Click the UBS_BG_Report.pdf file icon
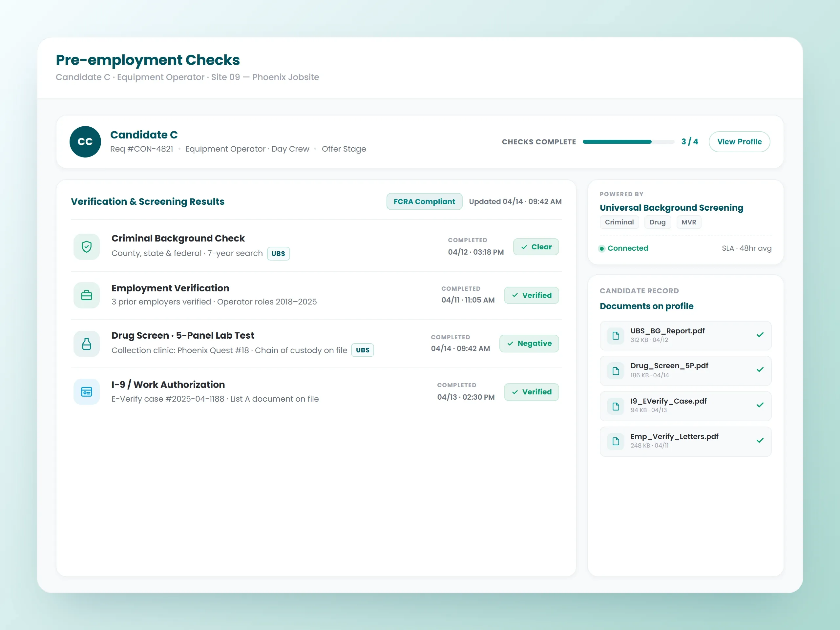 [x=616, y=336]
